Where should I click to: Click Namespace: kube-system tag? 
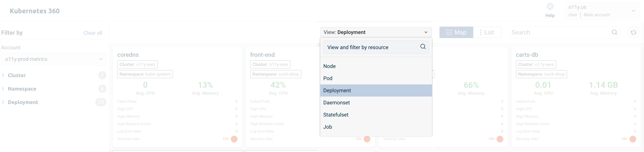(x=145, y=74)
